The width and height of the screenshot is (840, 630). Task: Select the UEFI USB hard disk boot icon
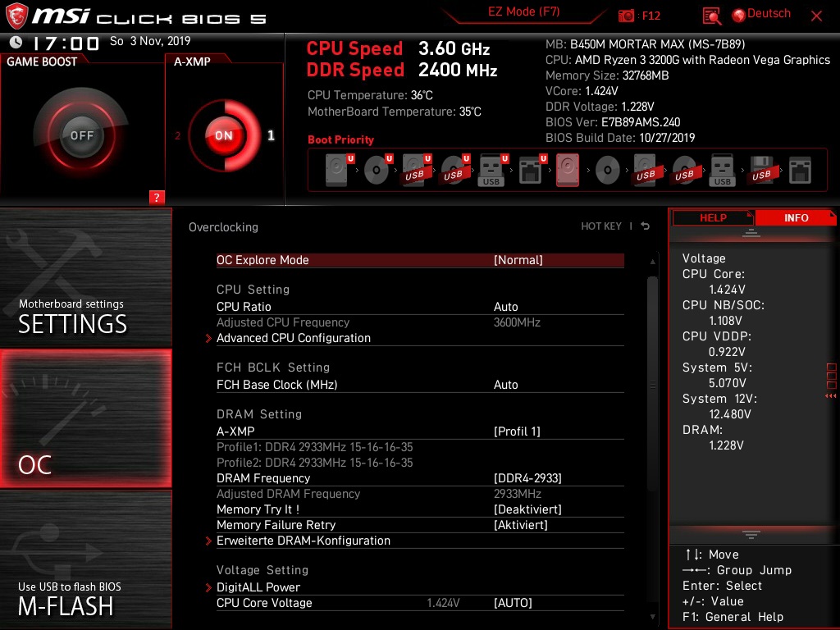pos(417,171)
